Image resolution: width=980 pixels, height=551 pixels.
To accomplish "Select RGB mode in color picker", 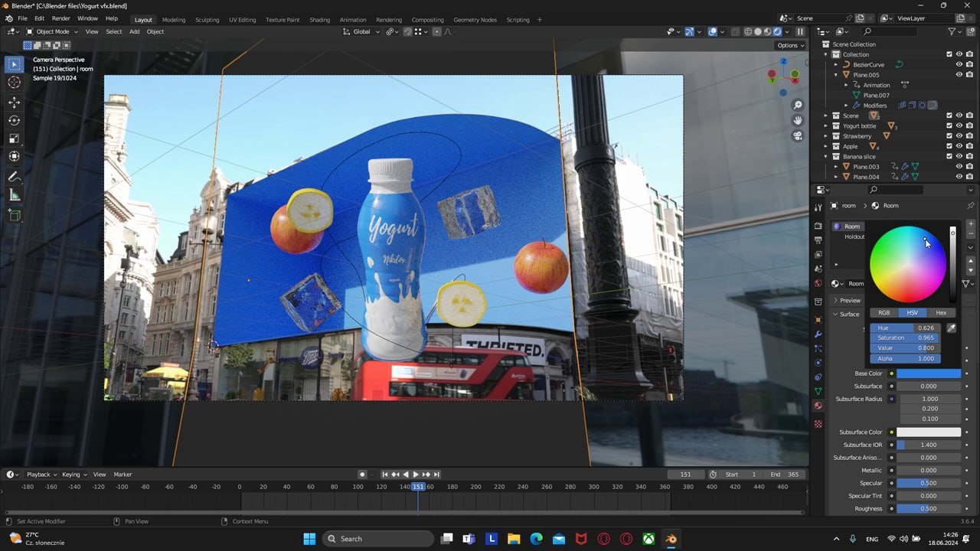I will point(884,313).
